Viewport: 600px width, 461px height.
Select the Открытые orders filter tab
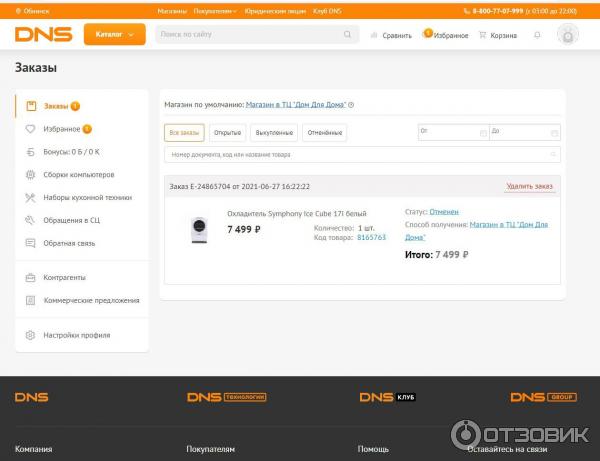click(227, 132)
